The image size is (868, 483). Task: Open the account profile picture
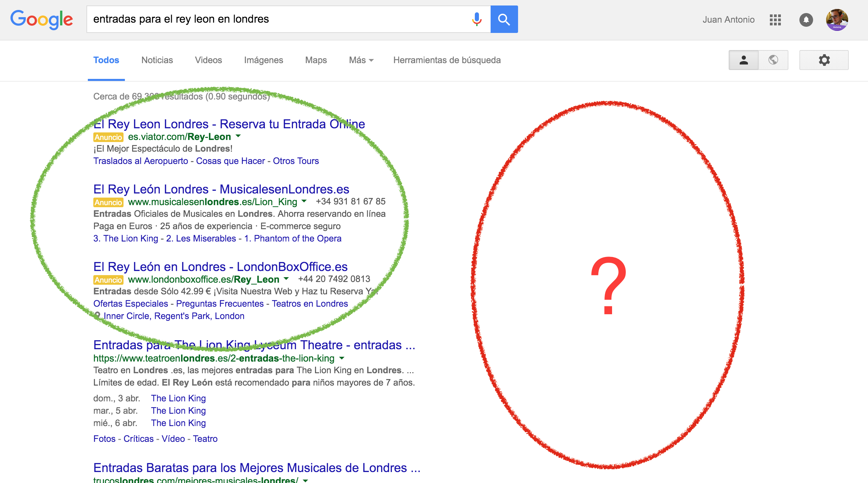[837, 20]
